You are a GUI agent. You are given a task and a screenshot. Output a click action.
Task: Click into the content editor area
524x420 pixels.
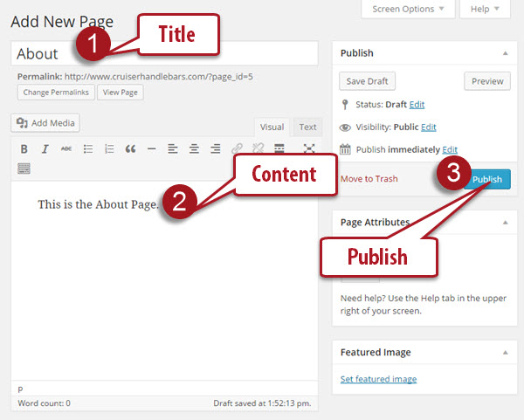[164, 280]
